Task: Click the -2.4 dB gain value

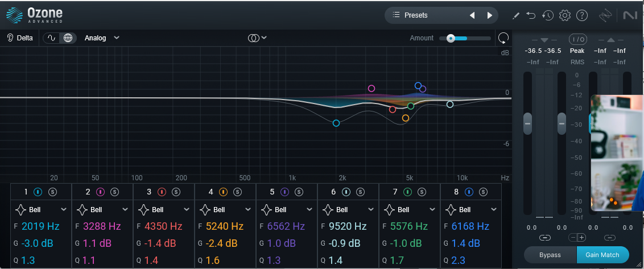Action: click(x=221, y=243)
